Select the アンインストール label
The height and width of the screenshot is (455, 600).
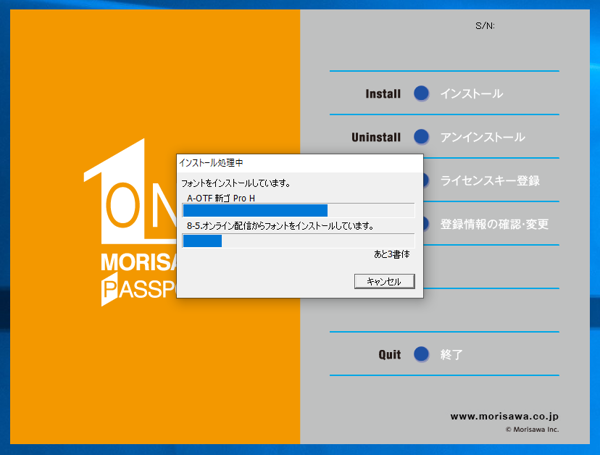[483, 137]
